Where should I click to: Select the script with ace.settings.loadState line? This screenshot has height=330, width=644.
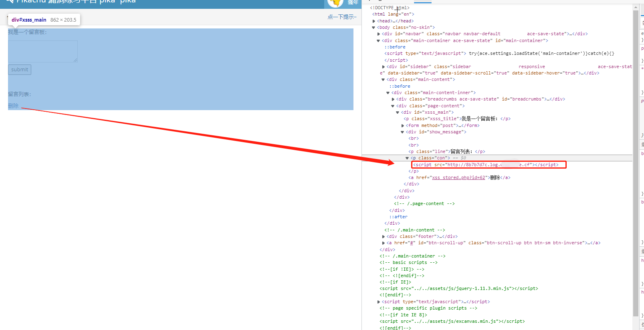tap(499, 53)
